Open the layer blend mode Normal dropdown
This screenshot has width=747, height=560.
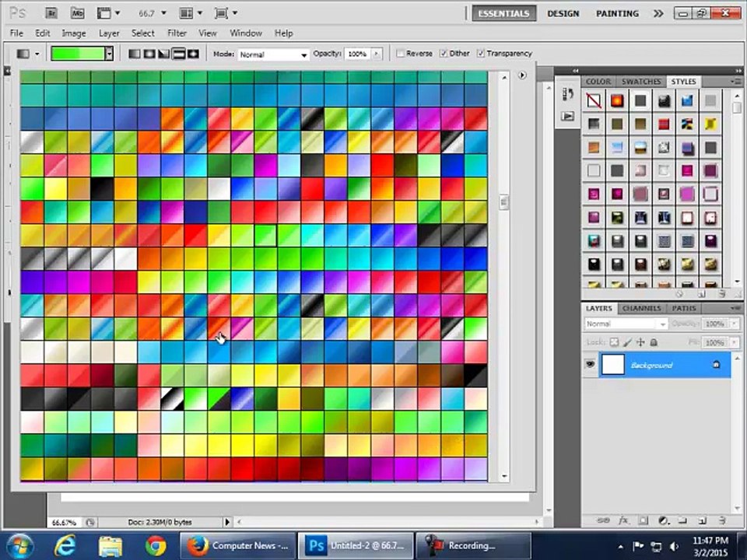[x=626, y=324]
